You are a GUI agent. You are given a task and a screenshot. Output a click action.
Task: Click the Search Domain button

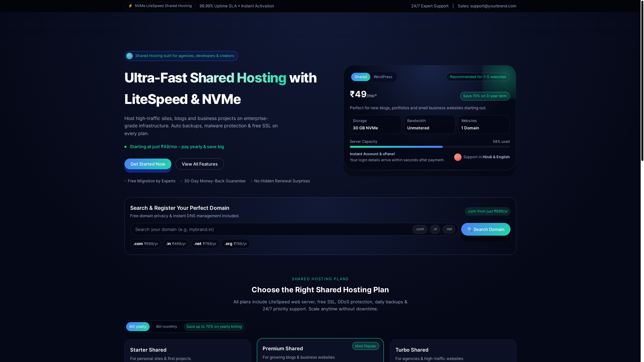(486, 229)
